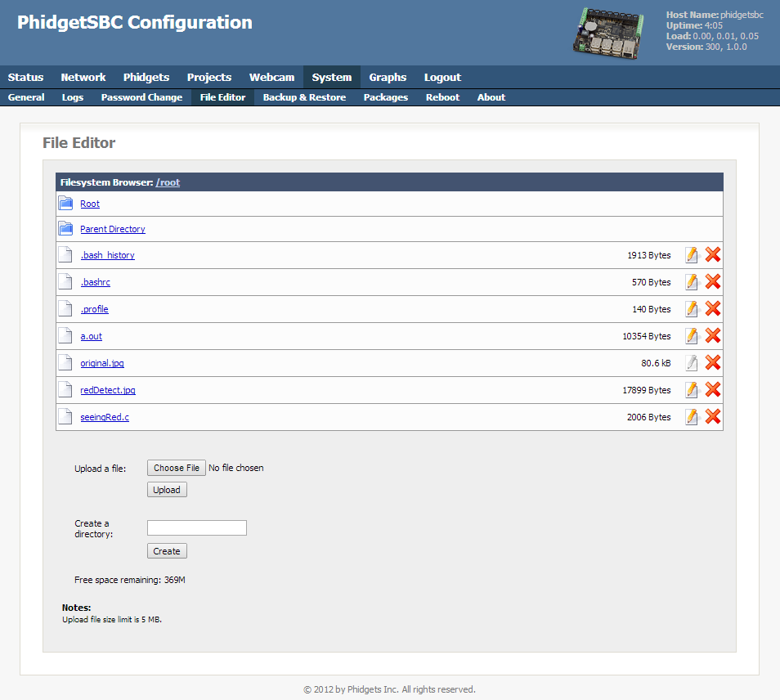Viewport: 780px width, 700px height.
Task: Edit seeingRed.c using the pencil icon
Action: click(x=692, y=417)
